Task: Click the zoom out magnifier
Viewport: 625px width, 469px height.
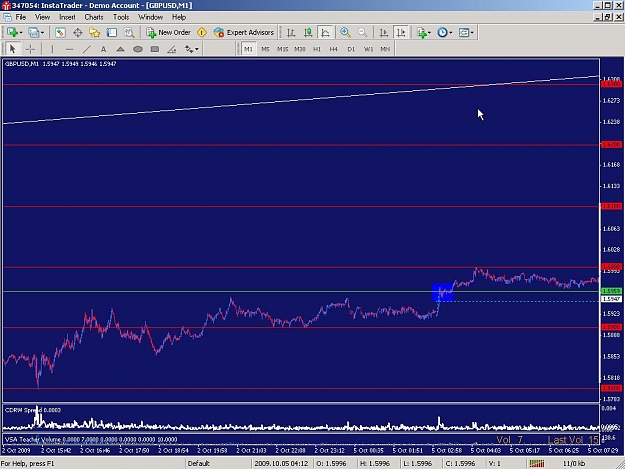Action: 362,32
